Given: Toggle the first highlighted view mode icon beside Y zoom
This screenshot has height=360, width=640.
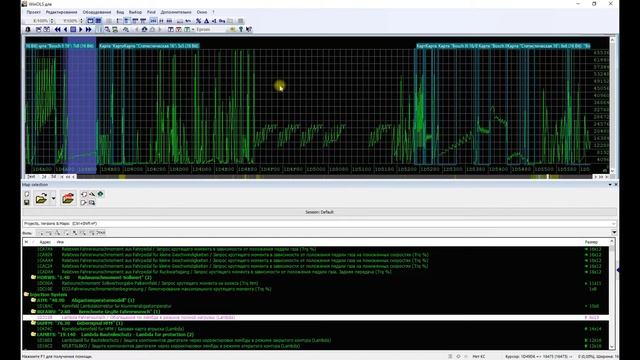Looking at the screenshot, I should tap(90, 21).
